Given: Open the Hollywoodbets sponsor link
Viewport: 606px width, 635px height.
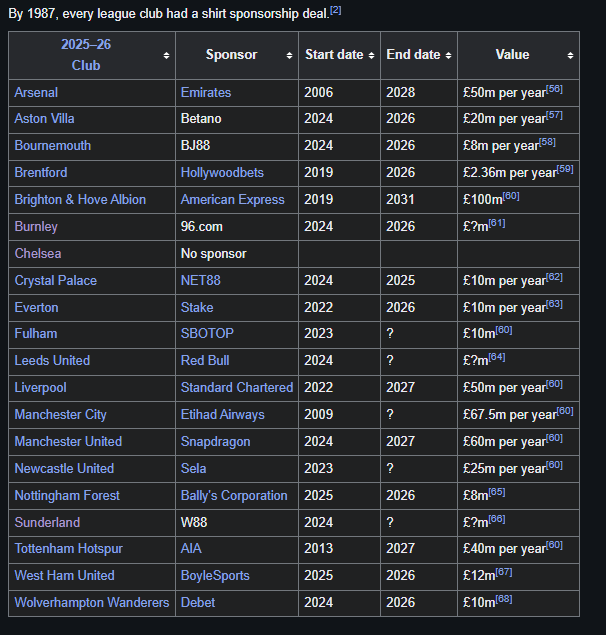Looking at the screenshot, I should click(x=222, y=173).
